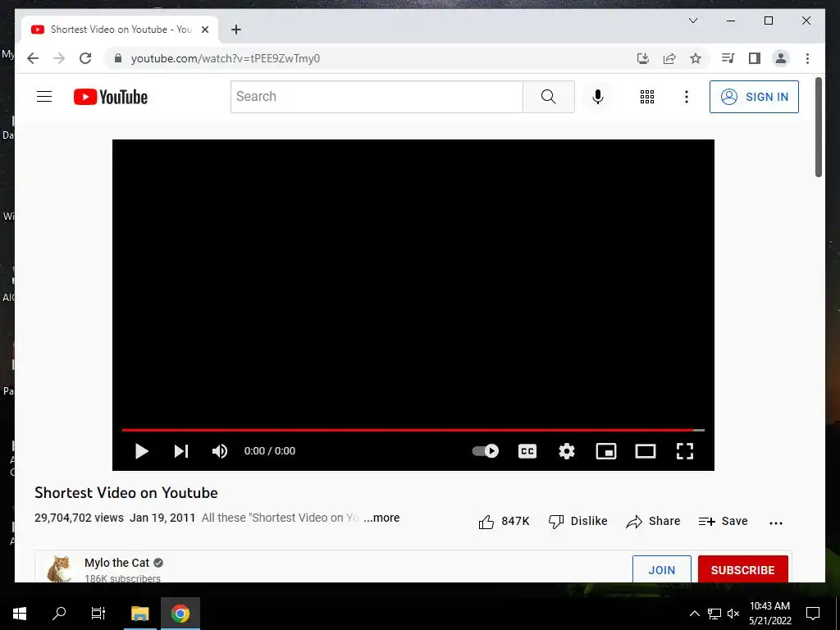Image resolution: width=840 pixels, height=630 pixels.
Task: Click muted speaker tray icon
Action: [733, 614]
